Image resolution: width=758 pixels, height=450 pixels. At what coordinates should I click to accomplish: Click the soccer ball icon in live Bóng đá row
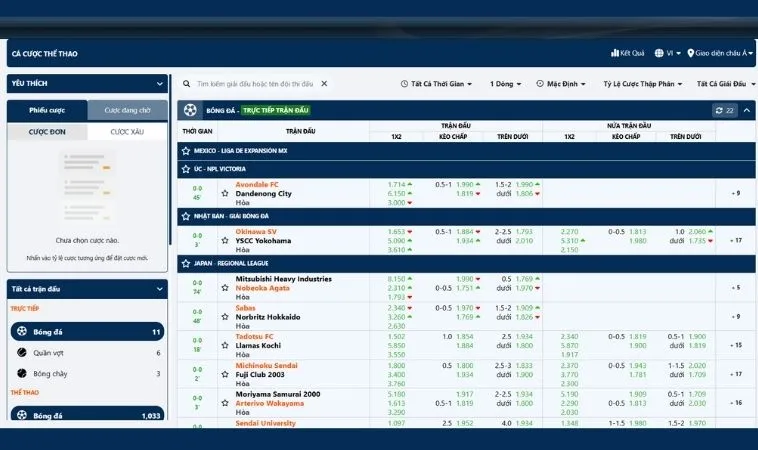tap(22, 331)
